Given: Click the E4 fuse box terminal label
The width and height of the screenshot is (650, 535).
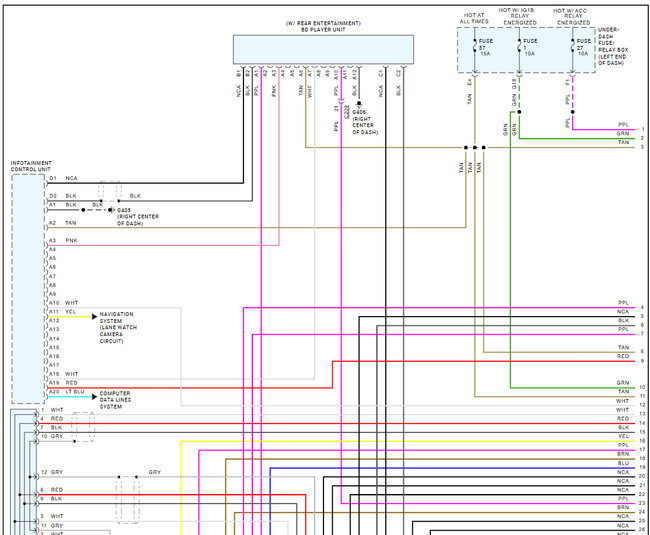Looking at the screenshot, I should 470,82.
